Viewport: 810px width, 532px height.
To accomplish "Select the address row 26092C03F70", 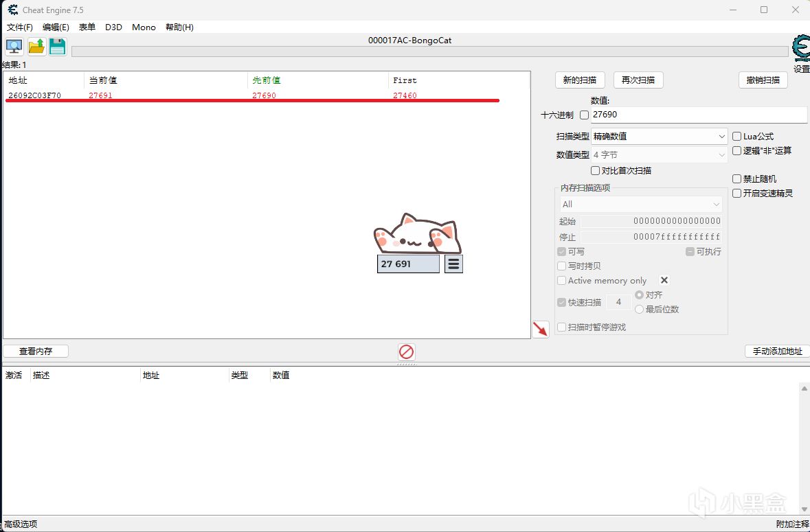I will (266, 95).
